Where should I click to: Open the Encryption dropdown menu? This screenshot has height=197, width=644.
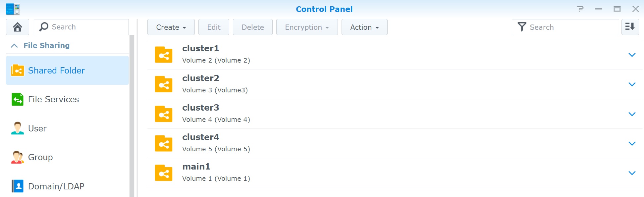point(307,27)
